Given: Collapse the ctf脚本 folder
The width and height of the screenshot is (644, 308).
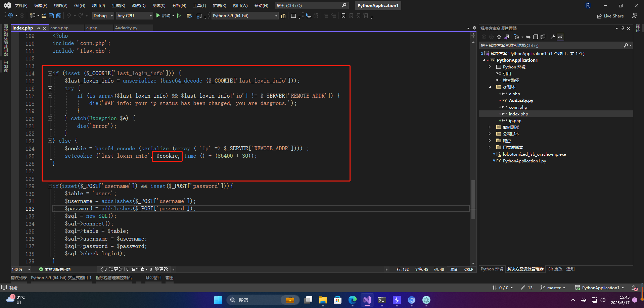Looking at the screenshot, I should pyautogui.click(x=490, y=87).
